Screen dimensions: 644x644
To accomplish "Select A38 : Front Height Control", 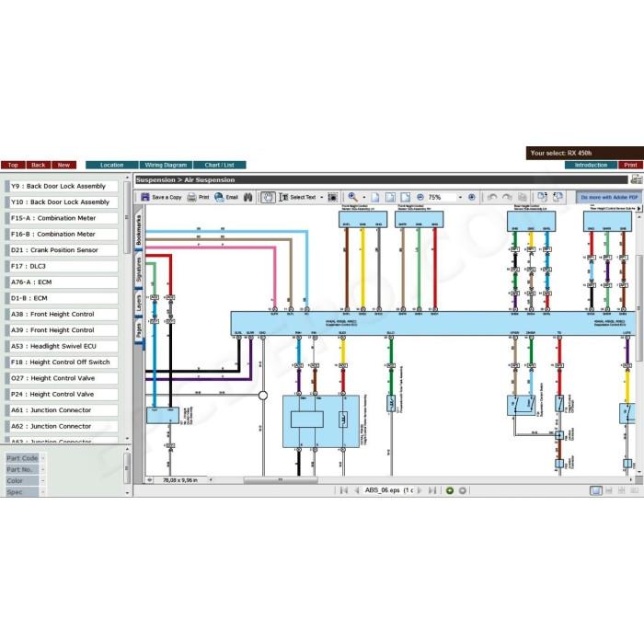I will (62, 315).
